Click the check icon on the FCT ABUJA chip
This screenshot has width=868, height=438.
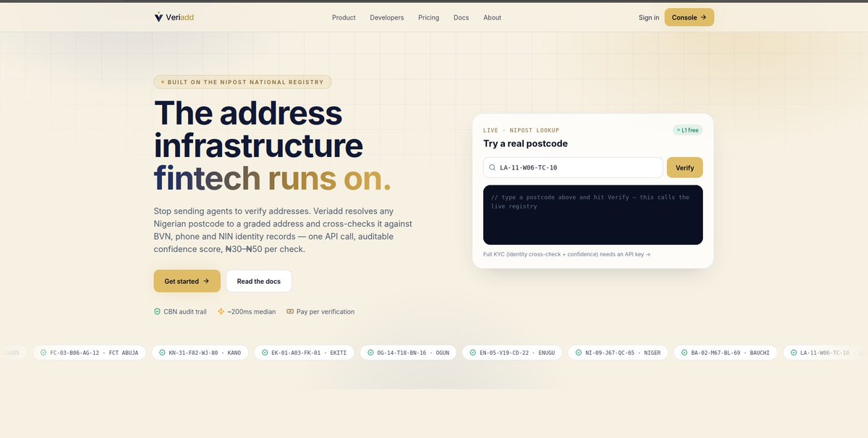43,353
